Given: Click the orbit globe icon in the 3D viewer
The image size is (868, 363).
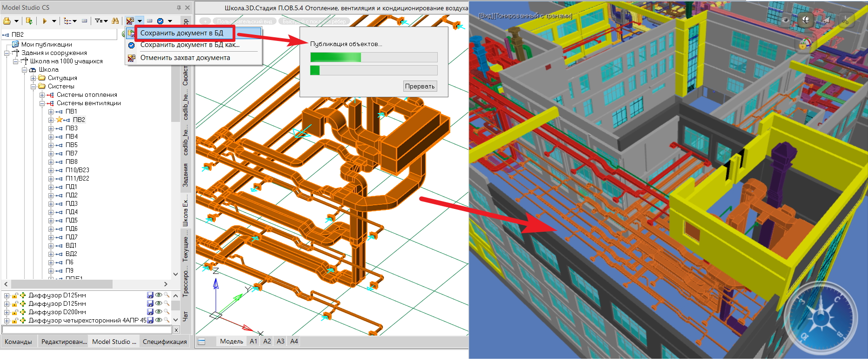Looking at the screenshot, I should pyautogui.click(x=805, y=20).
